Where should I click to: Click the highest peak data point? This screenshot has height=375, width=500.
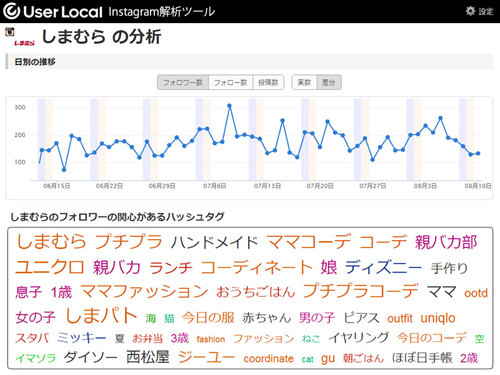pos(229,106)
